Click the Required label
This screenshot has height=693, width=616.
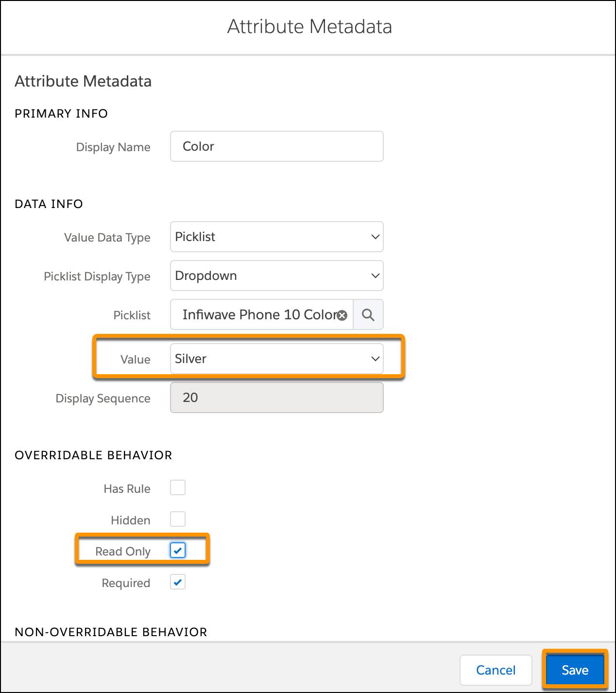pyautogui.click(x=126, y=583)
